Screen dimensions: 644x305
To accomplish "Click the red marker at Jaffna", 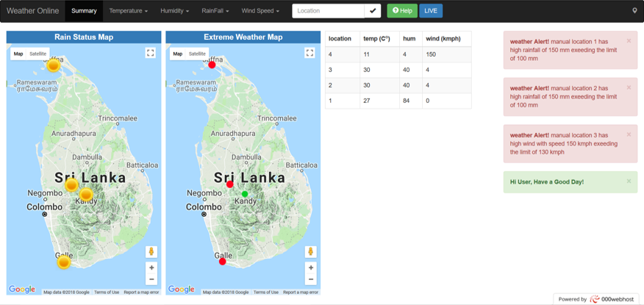I will [x=212, y=65].
